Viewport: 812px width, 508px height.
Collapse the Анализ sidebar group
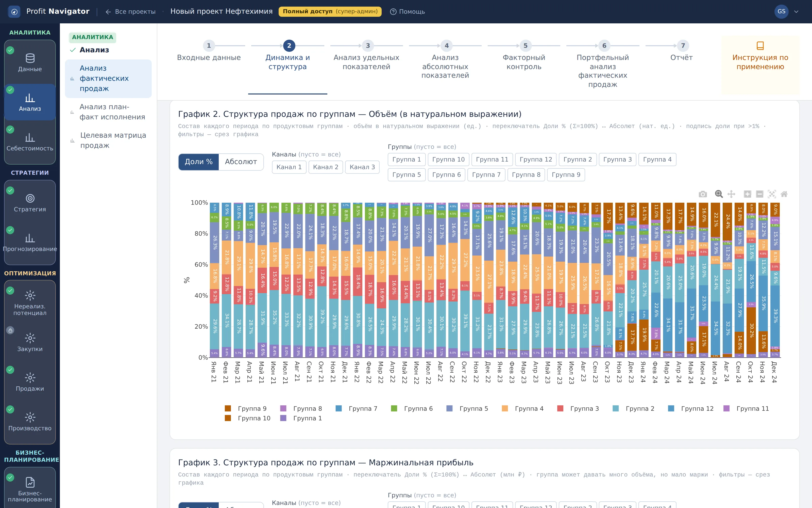coord(90,50)
